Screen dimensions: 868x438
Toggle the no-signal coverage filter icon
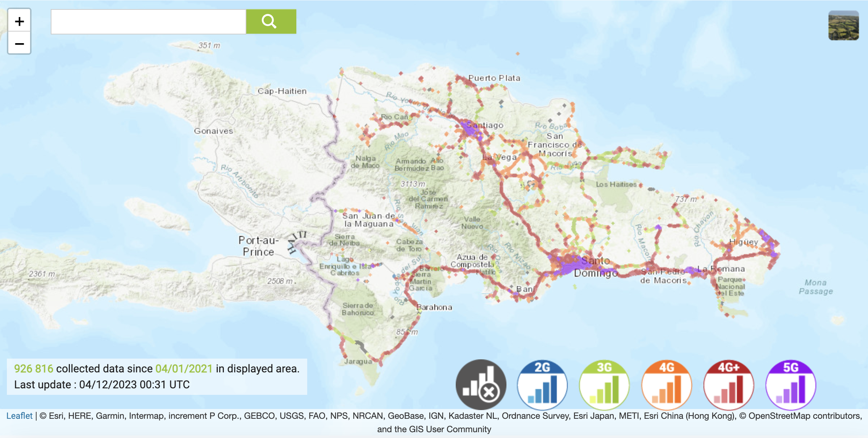click(x=481, y=384)
